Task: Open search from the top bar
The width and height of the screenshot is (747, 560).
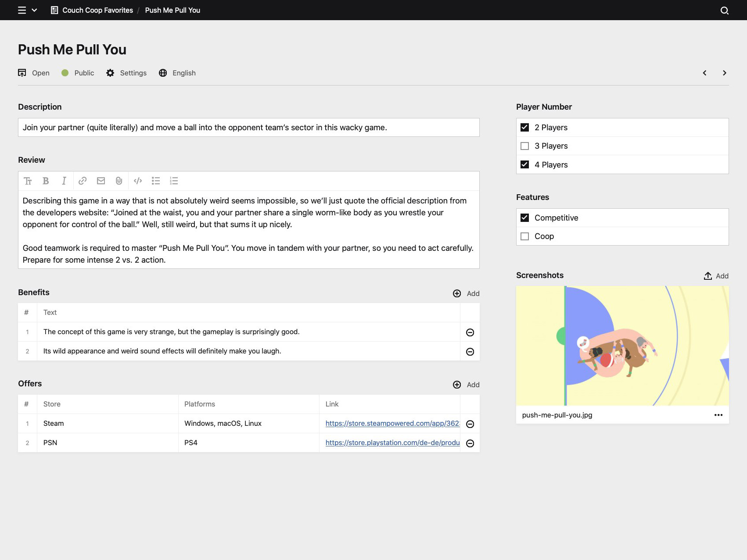Action: tap(724, 10)
